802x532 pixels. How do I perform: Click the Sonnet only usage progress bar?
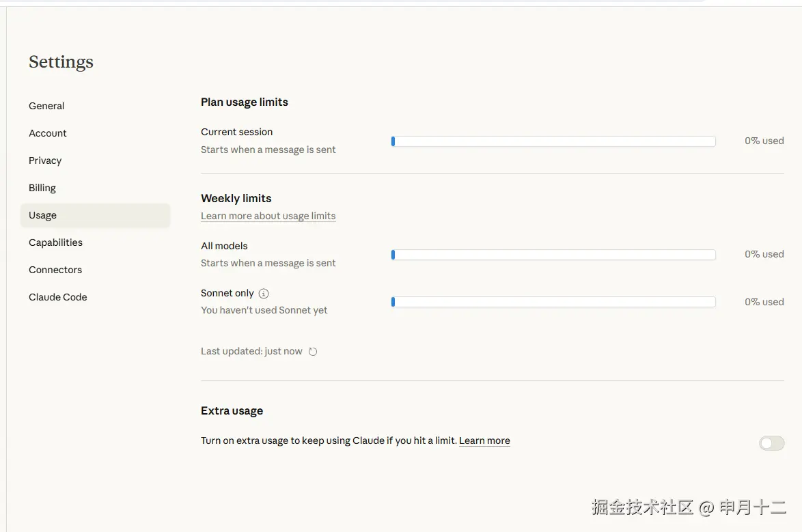click(x=553, y=302)
